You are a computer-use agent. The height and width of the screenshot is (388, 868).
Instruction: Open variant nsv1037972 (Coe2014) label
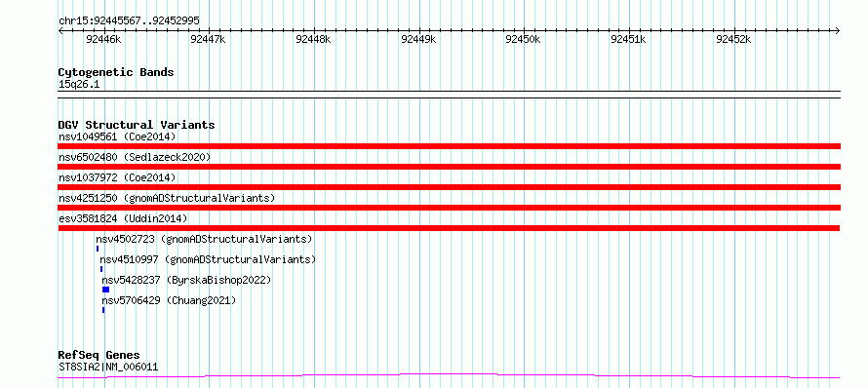coord(117,177)
